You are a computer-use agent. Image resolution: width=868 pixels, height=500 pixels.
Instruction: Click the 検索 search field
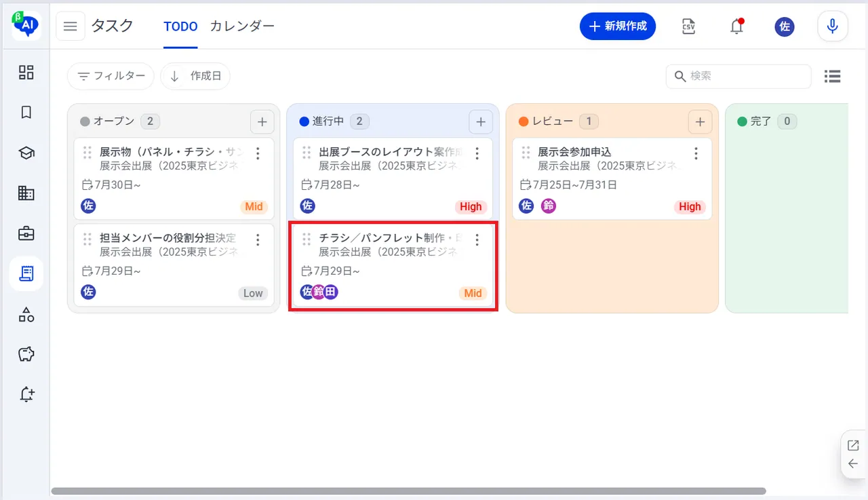pos(738,76)
